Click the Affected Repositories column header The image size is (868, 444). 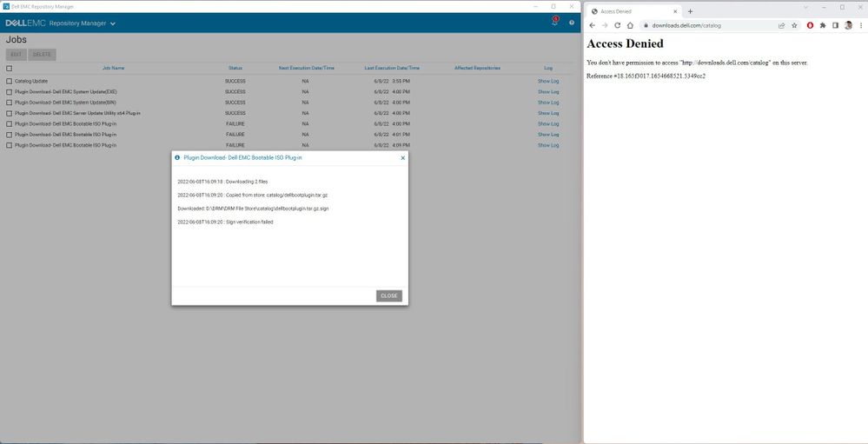(x=477, y=68)
